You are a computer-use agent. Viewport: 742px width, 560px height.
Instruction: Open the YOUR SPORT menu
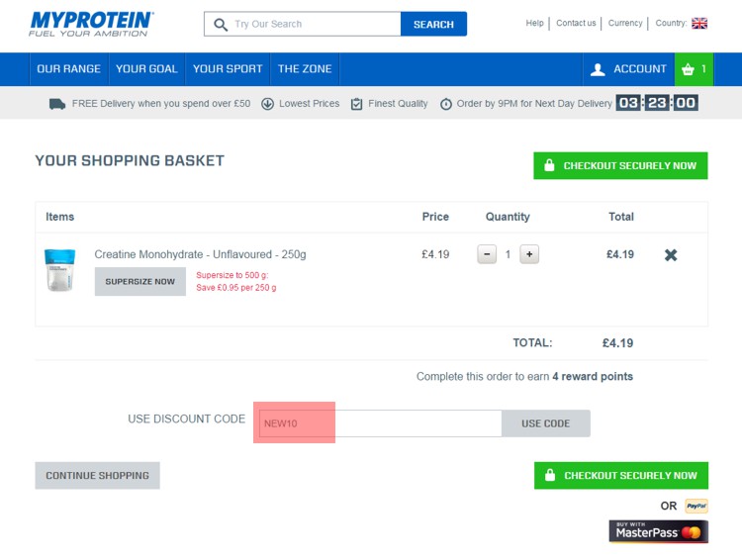point(228,69)
